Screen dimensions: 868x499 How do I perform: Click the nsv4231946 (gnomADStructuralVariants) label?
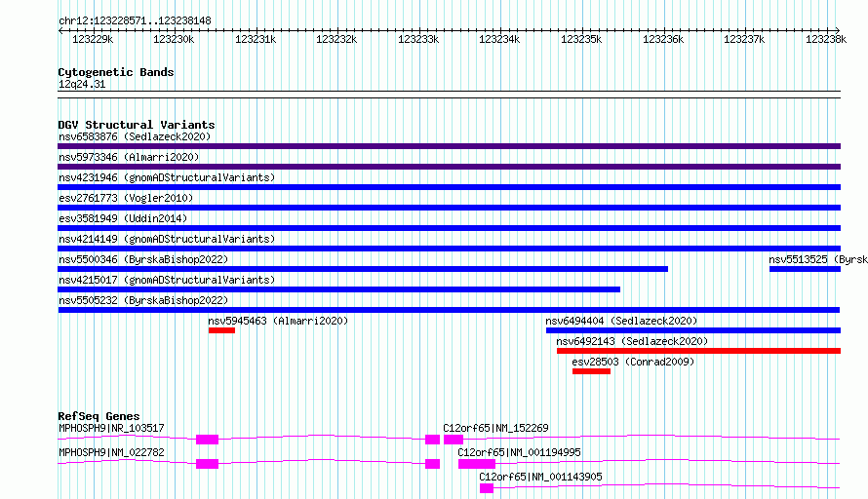coord(167,177)
